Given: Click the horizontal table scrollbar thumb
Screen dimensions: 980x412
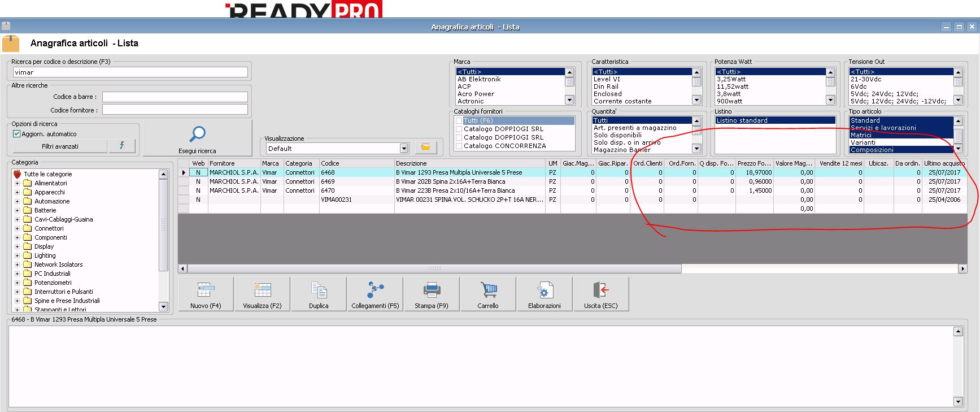Looking at the screenshot, I should coord(434,268).
